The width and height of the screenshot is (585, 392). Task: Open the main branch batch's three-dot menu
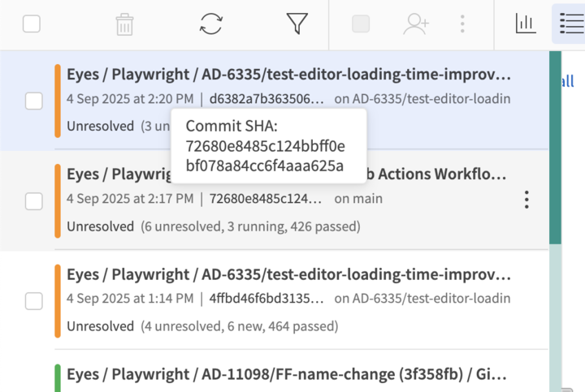tap(526, 200)
